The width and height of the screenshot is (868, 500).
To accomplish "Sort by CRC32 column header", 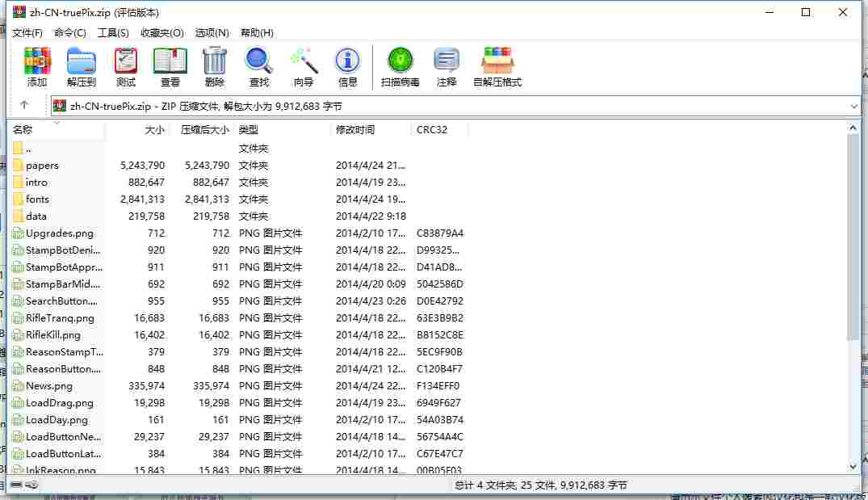I will 440,129.
